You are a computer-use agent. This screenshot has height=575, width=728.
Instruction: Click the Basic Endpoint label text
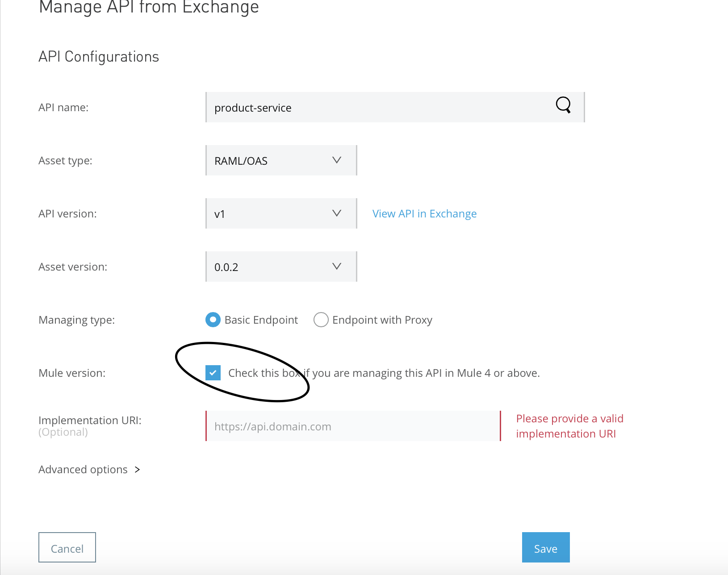[261, 320]
